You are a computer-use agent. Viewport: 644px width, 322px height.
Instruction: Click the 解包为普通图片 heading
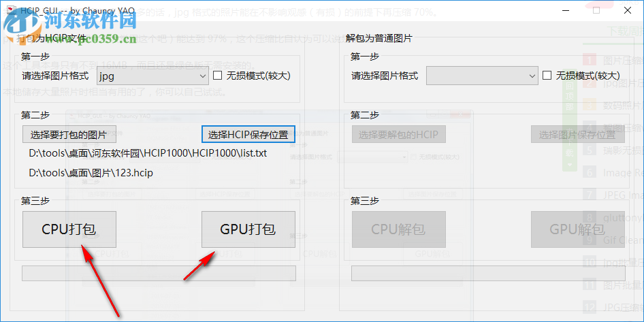click(379, 39)
